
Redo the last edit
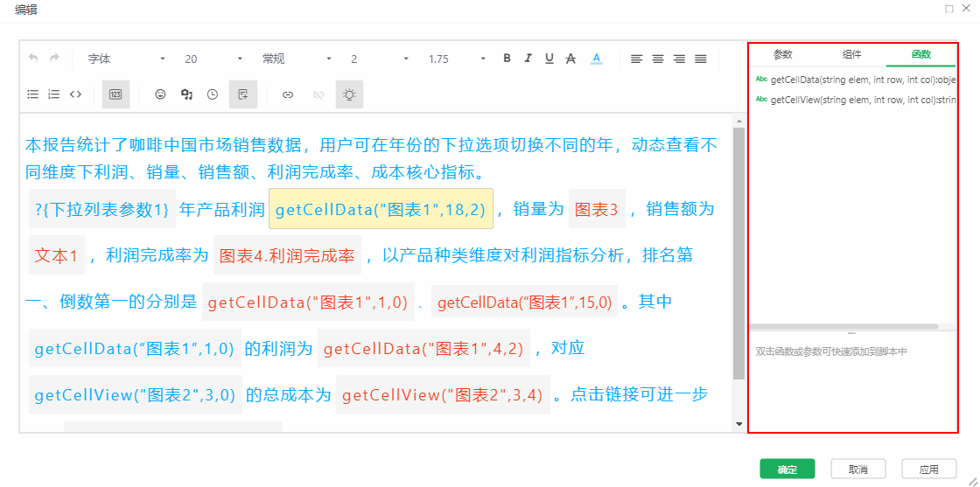[54, 58]
